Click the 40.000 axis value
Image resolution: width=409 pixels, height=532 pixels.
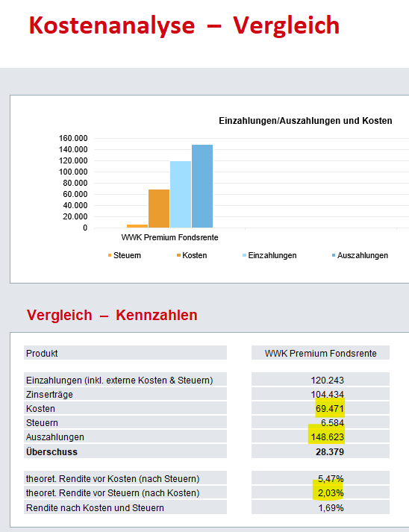click(75, 206)
